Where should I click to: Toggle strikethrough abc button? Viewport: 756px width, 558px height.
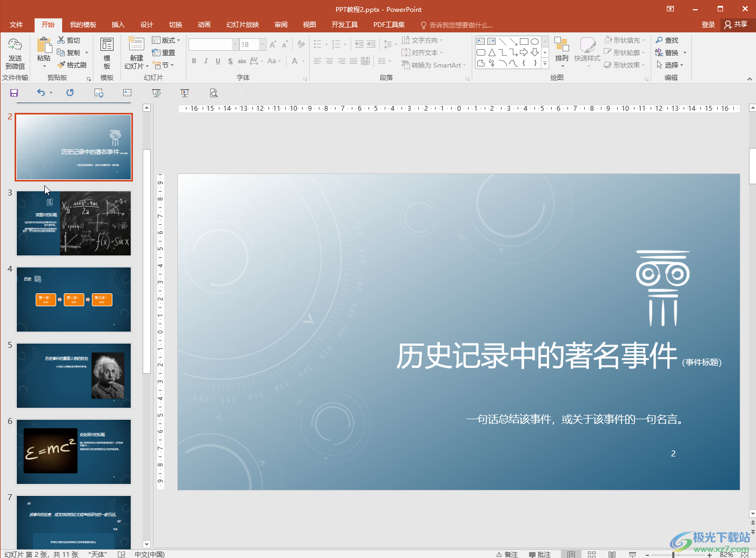(x=242, y=61)
